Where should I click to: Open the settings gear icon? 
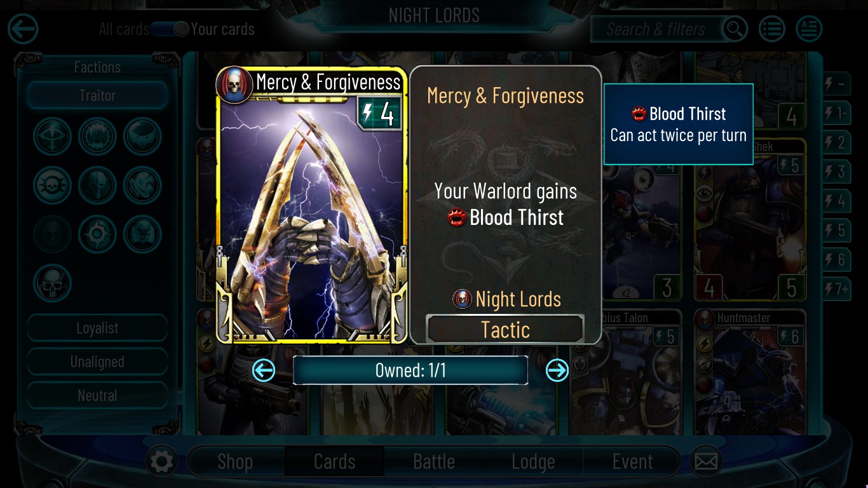point(161,461)
